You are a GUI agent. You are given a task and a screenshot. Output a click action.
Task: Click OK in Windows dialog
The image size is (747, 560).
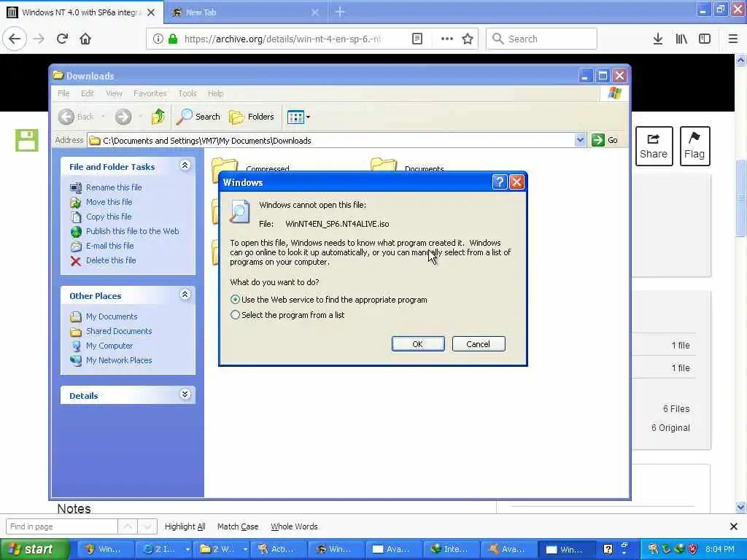[x=418, y=344]
